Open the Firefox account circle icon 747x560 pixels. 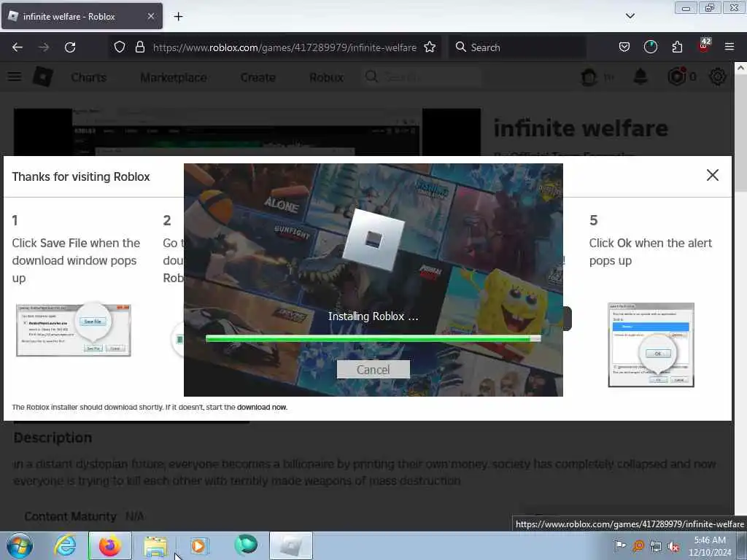(650, 47)
